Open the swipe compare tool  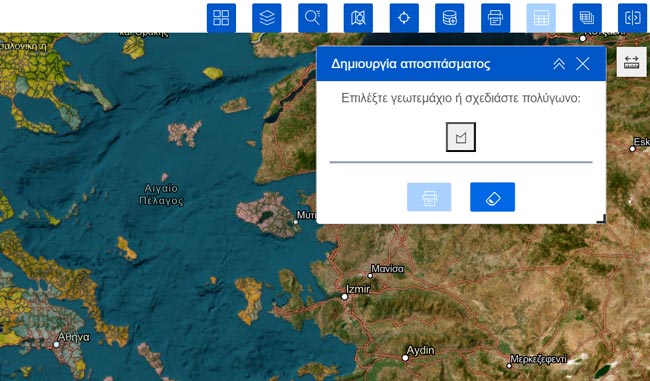[633, 18]
